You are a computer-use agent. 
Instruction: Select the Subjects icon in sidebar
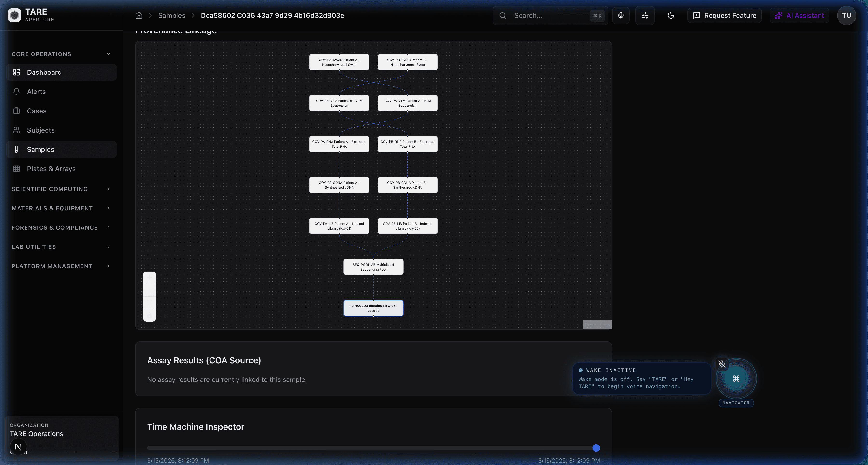click(x=16, y=130)
